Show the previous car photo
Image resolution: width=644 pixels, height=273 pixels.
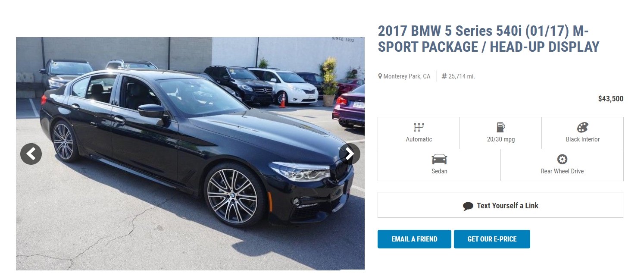pos(31,154)
